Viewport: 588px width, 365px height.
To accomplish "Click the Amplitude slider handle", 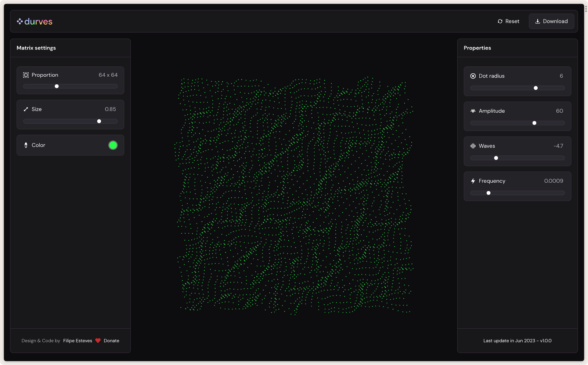I will [534, 123].
